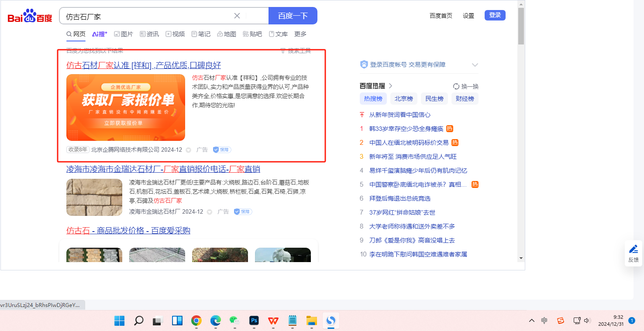
Task: Open Photoshop from the taskbar
Action: [254, 321]
